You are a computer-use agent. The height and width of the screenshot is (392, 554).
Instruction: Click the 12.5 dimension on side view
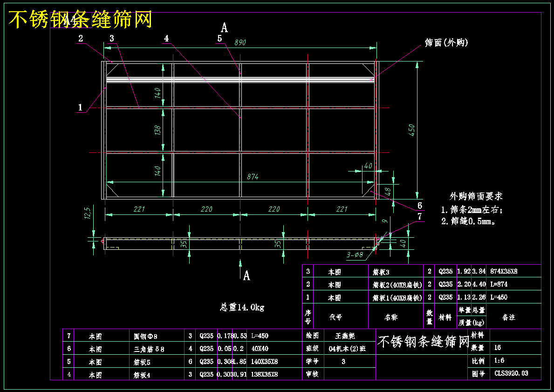coord(88,213)
